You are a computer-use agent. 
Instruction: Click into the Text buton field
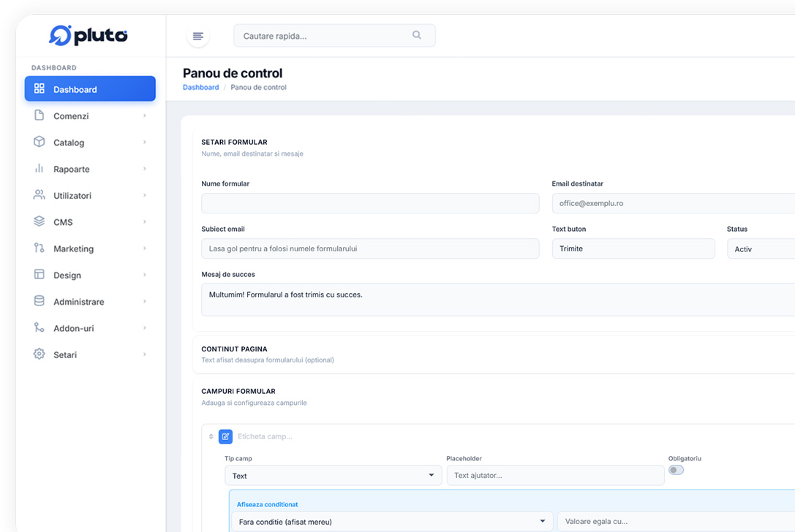[x=633, y=248]
